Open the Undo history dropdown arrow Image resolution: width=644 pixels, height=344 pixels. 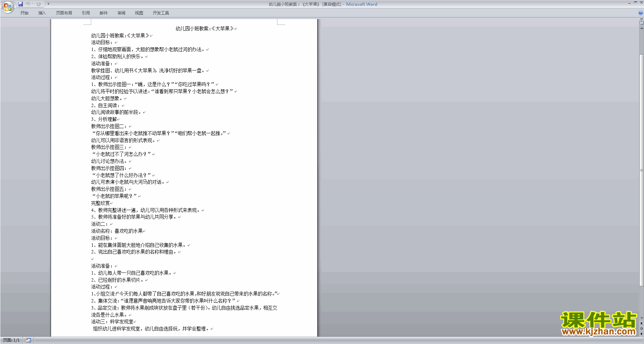[33, 4]
